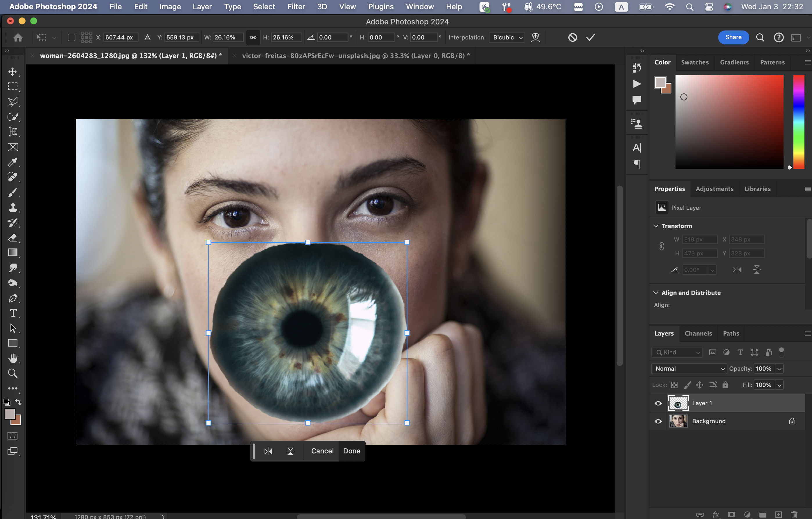Select the Hand tool
The width and height of the screenshot is (812, 519).
click(12, 358)
